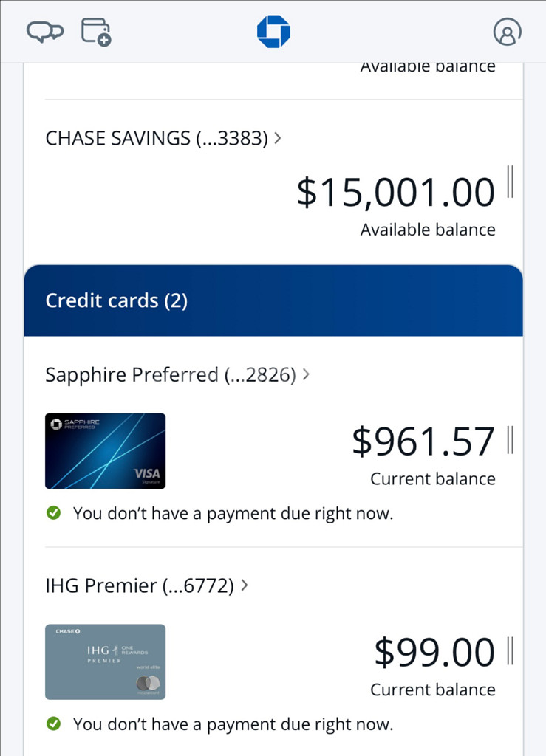This screenshot has height=756, width=546.
Task: Collapse the Credit cards (2) section header
Action: 273,300
